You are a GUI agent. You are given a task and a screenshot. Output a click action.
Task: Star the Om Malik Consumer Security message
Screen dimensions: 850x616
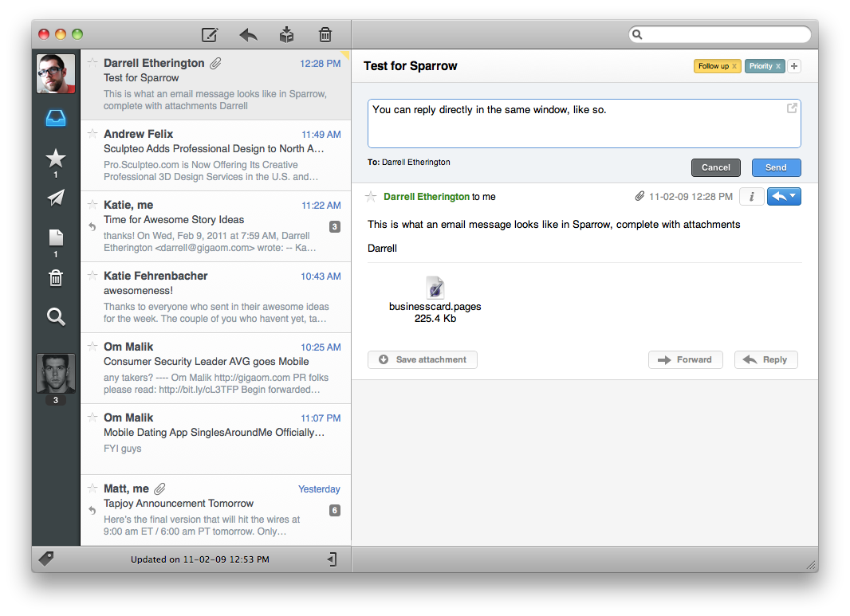point(92,347)
